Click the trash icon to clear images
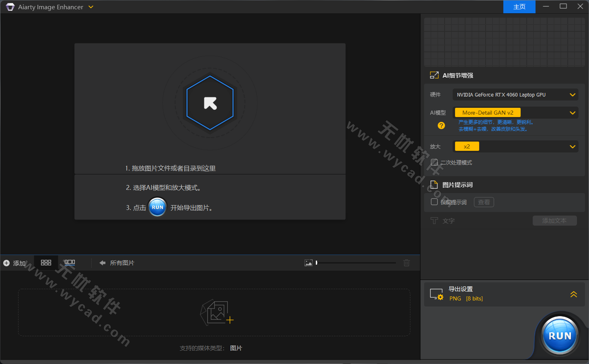The image size is (589, 364). 406,263
